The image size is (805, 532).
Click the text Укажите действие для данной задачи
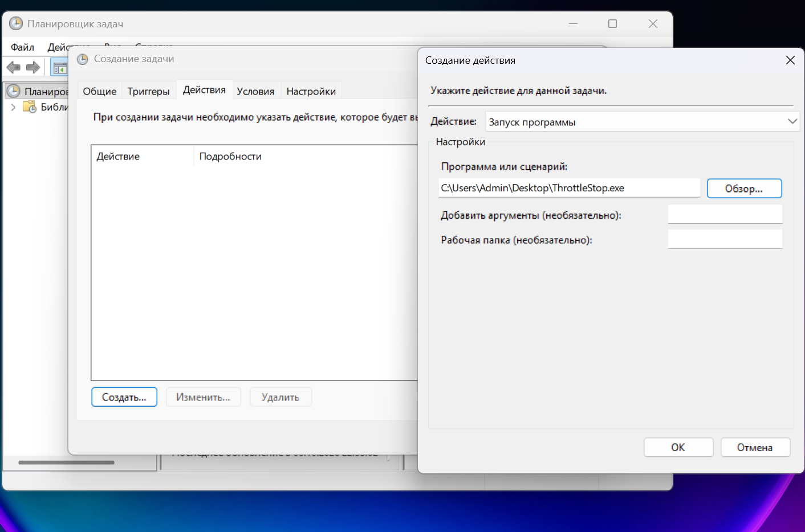pos(519,91)
